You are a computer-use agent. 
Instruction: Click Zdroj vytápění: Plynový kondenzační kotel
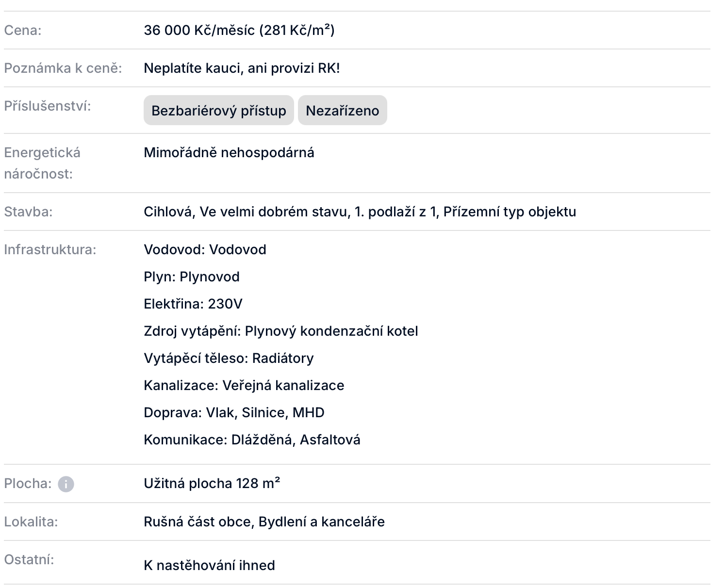280,331
